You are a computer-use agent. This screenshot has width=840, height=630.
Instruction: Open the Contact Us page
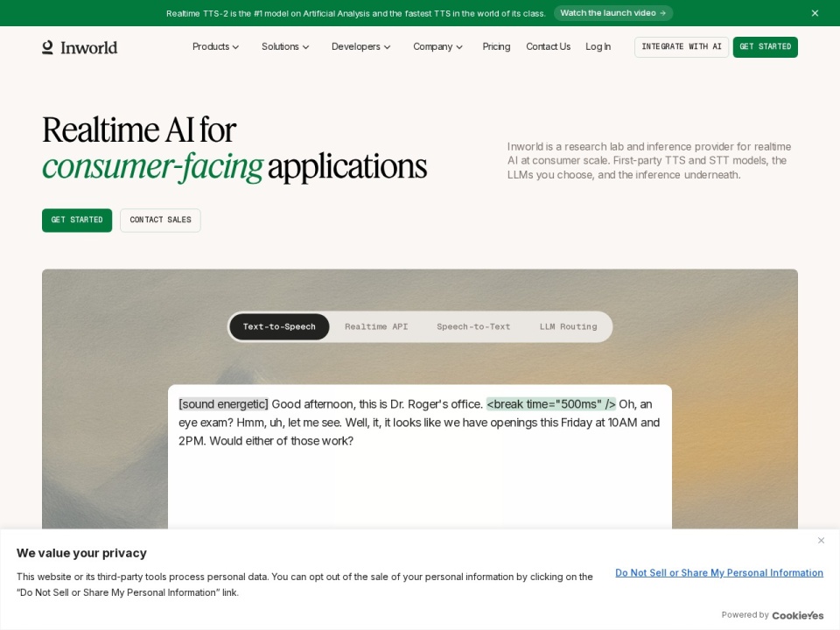coord(548,46)
